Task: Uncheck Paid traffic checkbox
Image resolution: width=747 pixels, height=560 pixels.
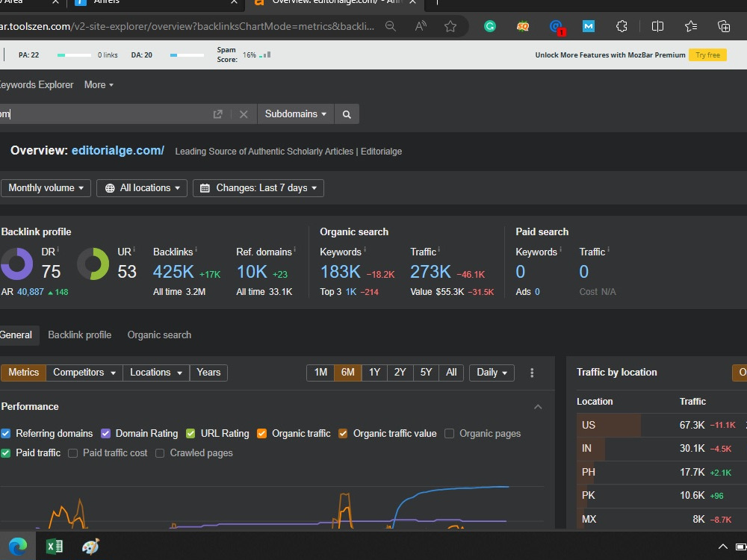Action: [x=6, y=453]
